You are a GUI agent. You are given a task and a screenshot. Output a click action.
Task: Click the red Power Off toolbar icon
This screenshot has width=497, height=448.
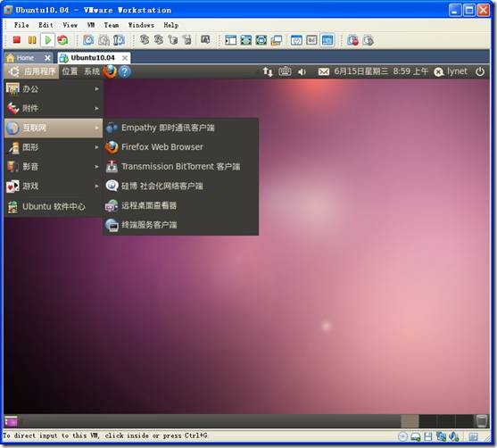click(x=16, y=40)
